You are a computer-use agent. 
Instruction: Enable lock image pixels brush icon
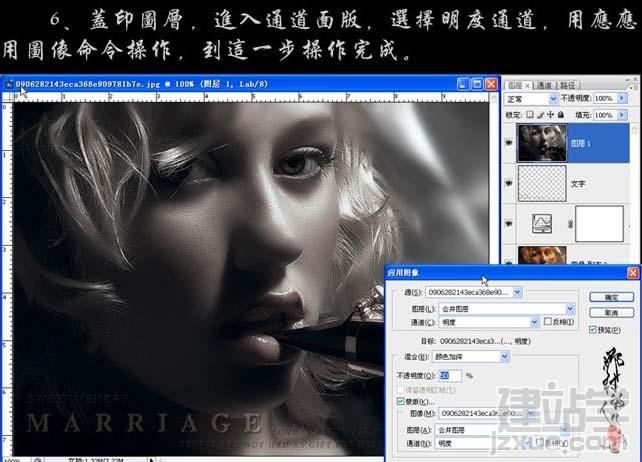pos(540,115)
